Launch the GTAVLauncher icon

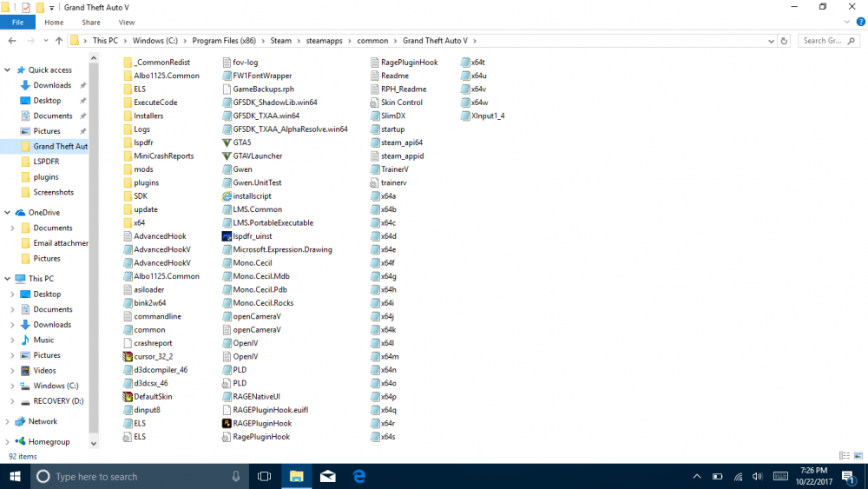(x=227, y=155)
